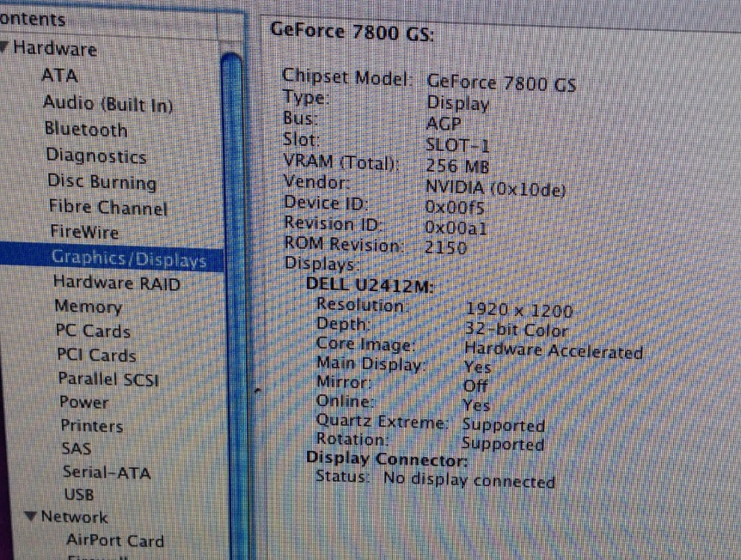Open AirPort Card under Network
Viewport: 741px width, 560px height.
[x=115, y=539]
